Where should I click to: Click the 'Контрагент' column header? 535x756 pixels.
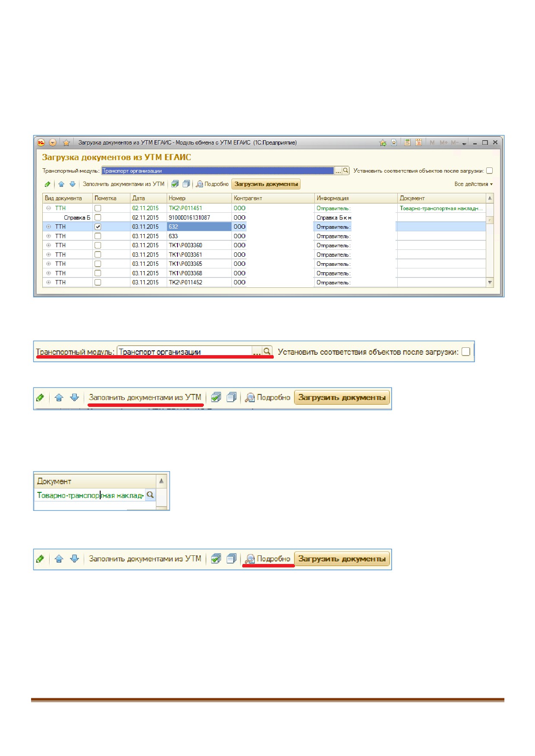tap(273, 198)
